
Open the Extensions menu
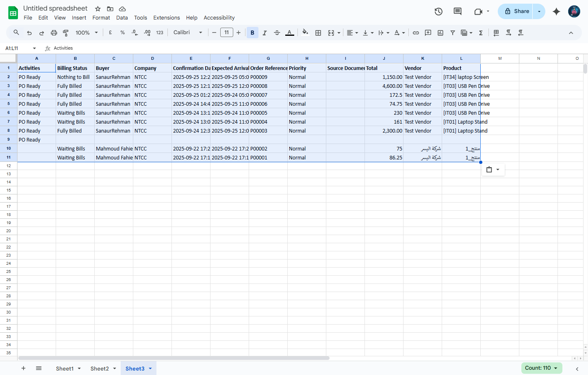coord(167,18)
